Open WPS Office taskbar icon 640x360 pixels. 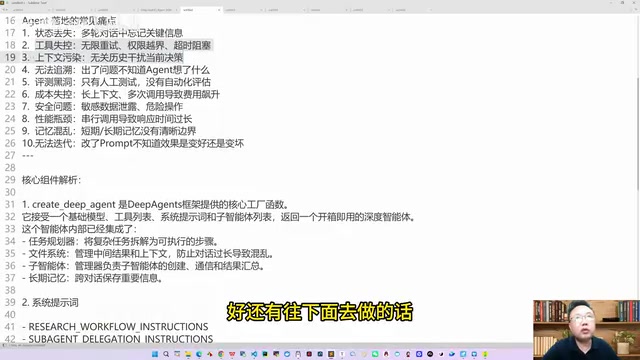pyautogui.click(x=232, y=354)
